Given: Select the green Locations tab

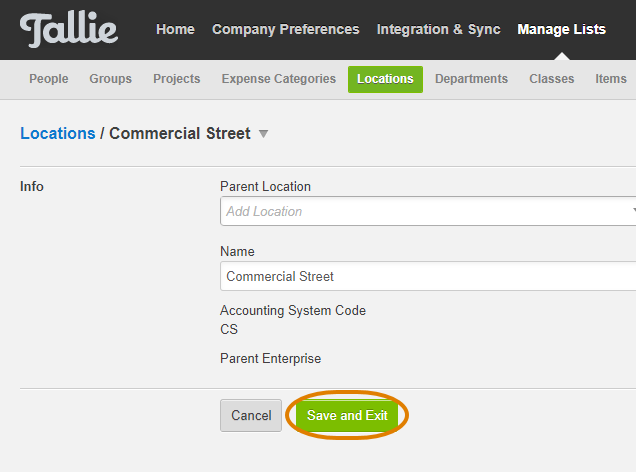Looking at the screenshot, I should coord(385,79).
